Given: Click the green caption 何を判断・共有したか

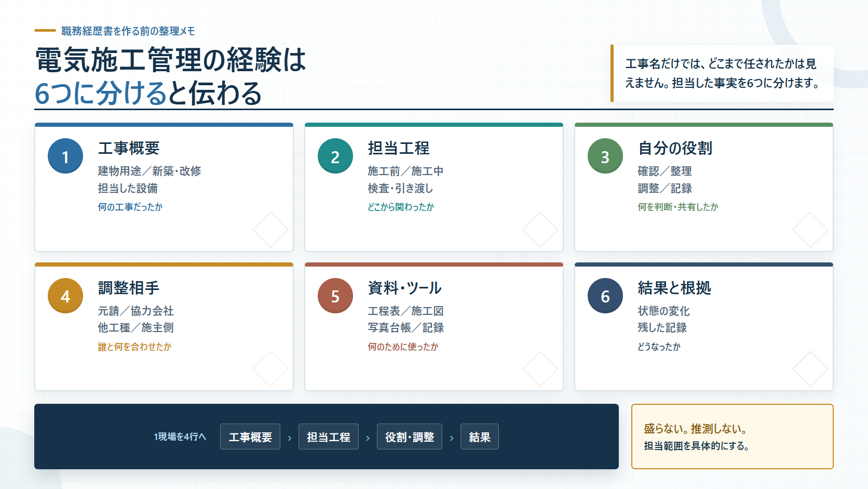Looking at the screenshot, I should (x=678, y=207).
